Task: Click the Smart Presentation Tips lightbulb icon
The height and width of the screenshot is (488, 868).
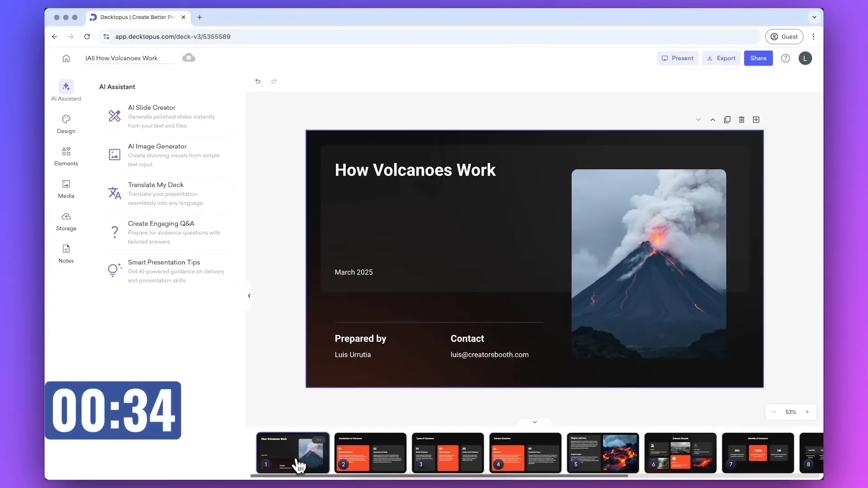Action: 114,270
